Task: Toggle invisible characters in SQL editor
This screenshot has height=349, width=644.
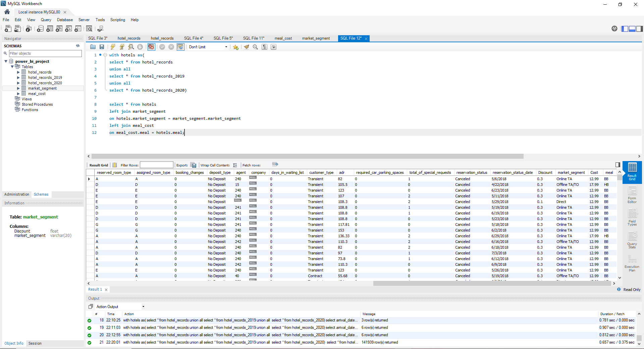Action: click(264, 47)
